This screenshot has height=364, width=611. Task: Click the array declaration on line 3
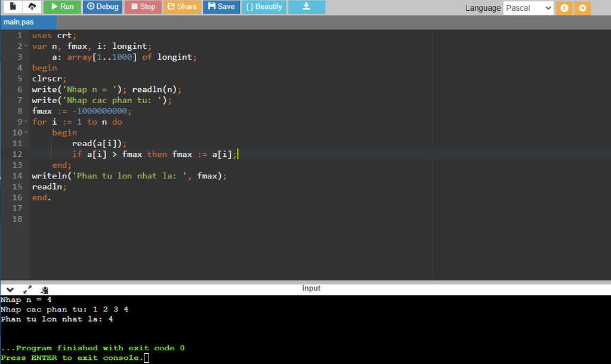(124, 57)
